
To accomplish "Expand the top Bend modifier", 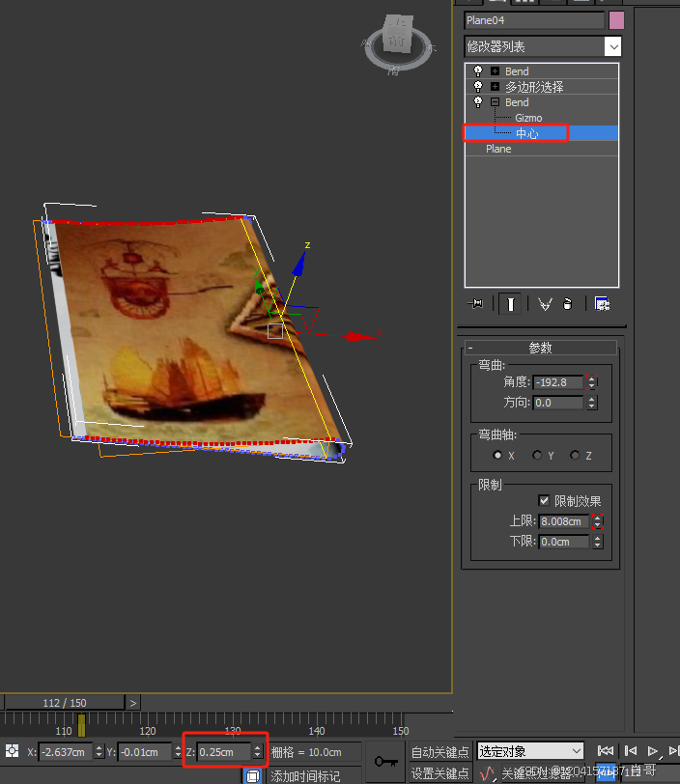I will click(x=495, y=71).
